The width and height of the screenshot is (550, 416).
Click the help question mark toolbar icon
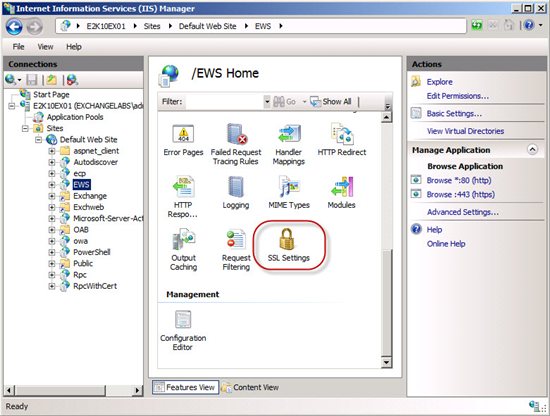529,25
